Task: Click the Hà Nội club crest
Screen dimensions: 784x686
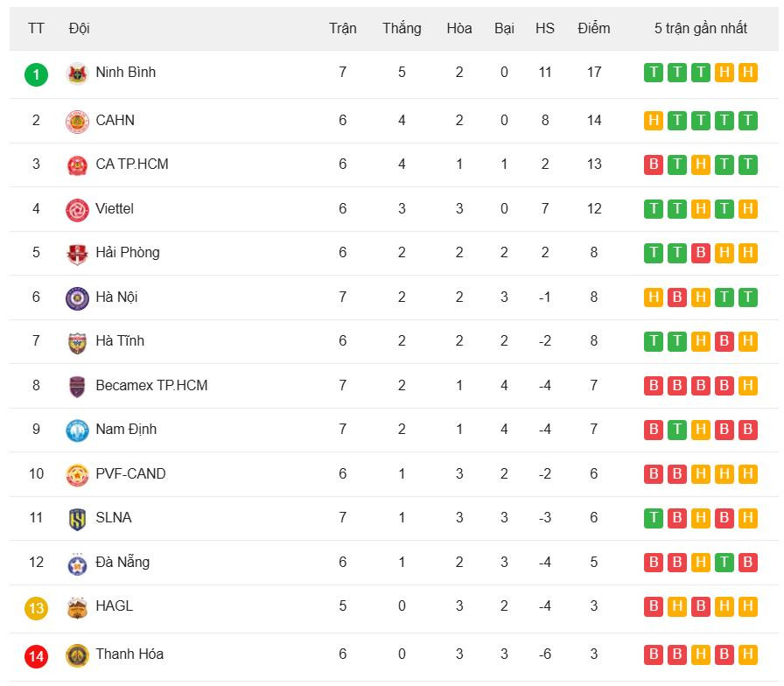Action: 78,298
